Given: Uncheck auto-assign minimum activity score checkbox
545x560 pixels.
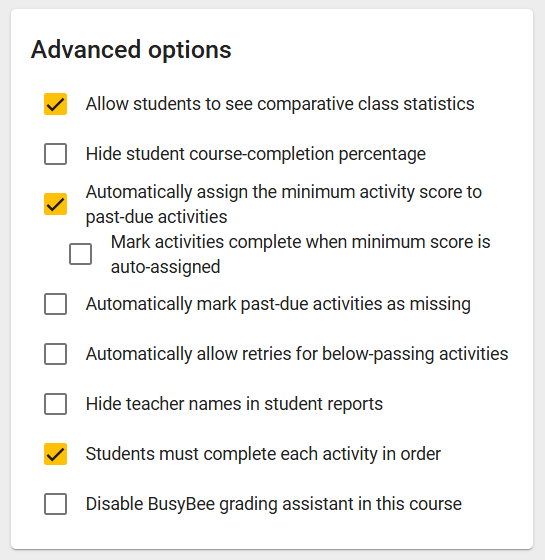Looking at the screenshot, I should pos(55,204).
